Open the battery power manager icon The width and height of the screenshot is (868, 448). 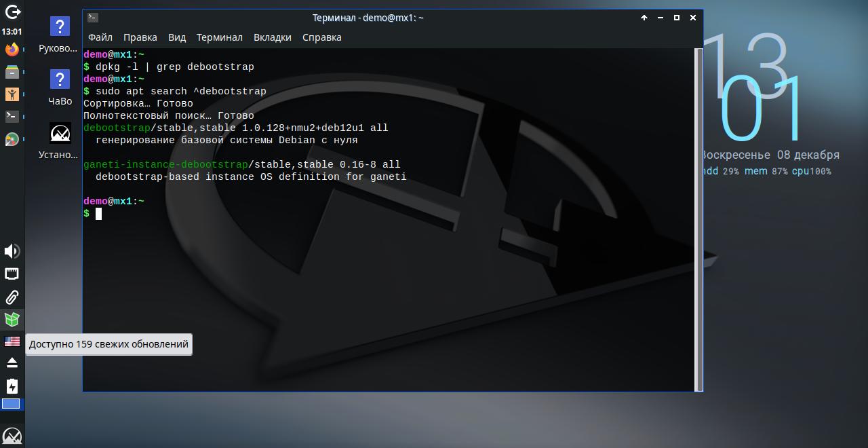click(12, 386)
